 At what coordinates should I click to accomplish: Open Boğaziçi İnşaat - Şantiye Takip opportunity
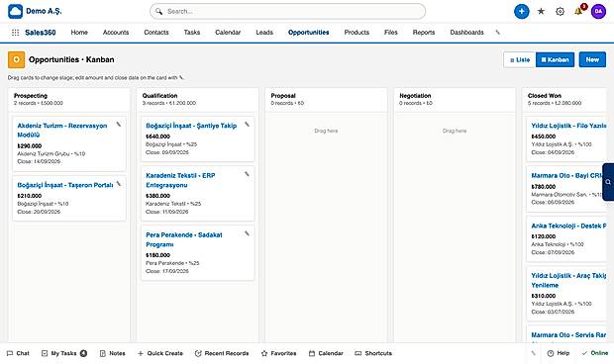pos(191,126)
